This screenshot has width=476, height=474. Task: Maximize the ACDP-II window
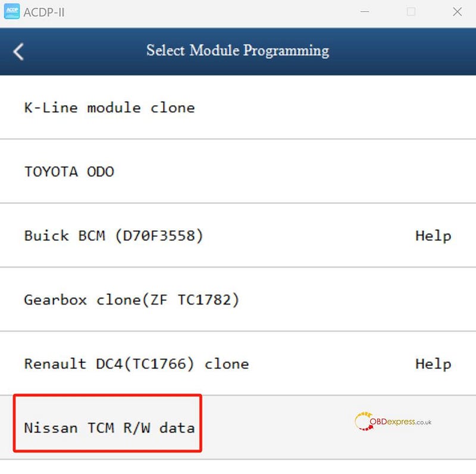pos(411,12)
